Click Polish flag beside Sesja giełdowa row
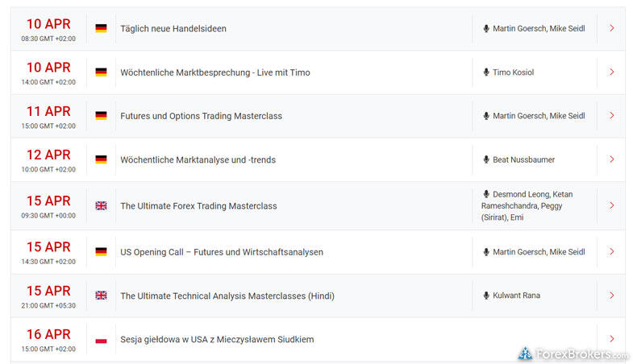Viewport: 633px width, 364px height. coord(101,340)
